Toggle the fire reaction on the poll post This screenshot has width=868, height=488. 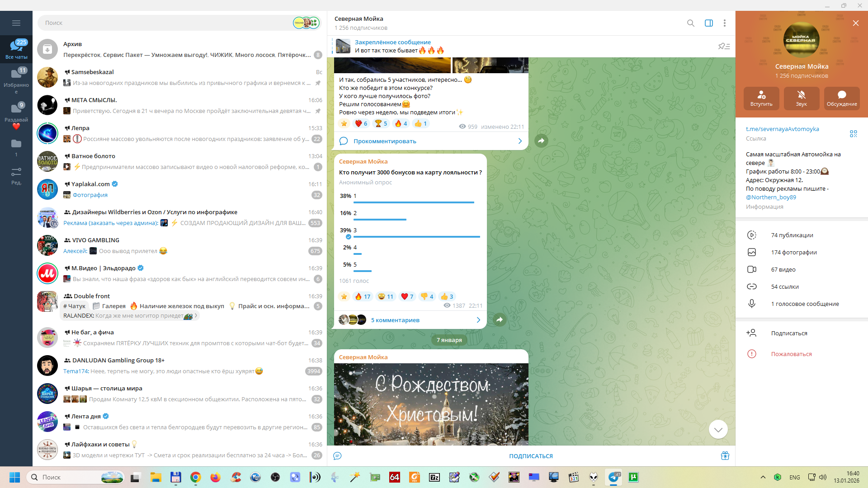click(363, 296)
